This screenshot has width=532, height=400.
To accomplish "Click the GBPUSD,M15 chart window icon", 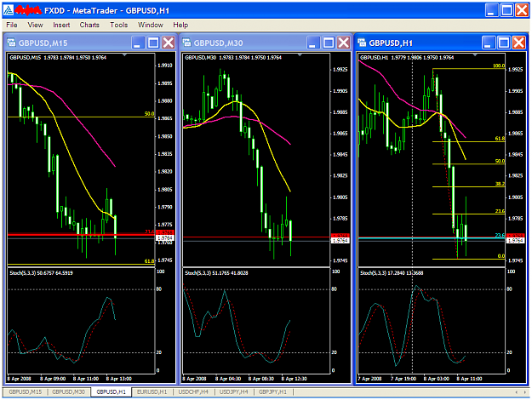I will (x=12, y=43).
